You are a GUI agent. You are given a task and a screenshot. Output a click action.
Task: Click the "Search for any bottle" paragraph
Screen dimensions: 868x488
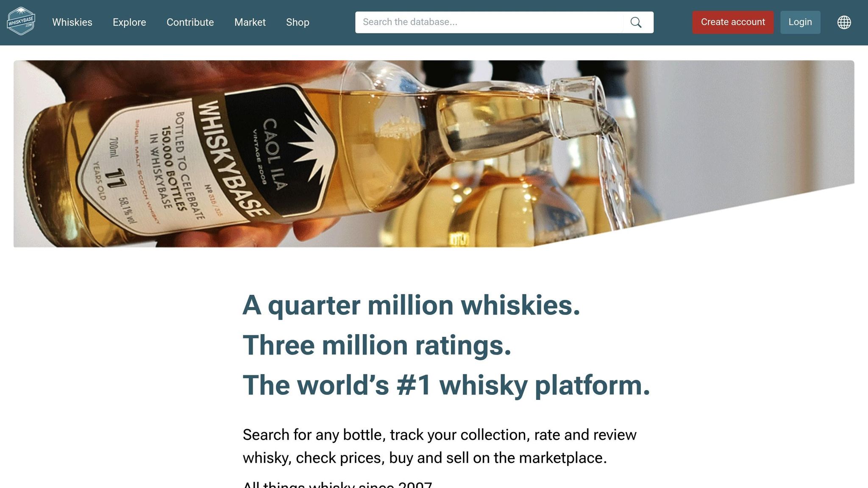[440, 446]
